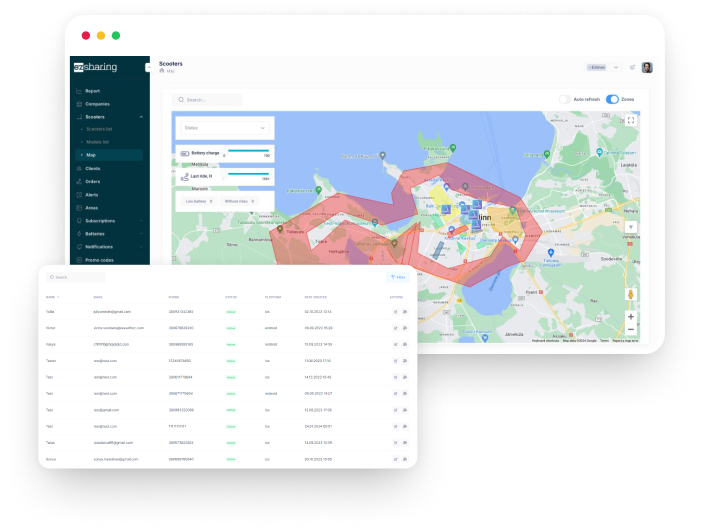Click the Battery charge range slider

click(x=248, y=151)
